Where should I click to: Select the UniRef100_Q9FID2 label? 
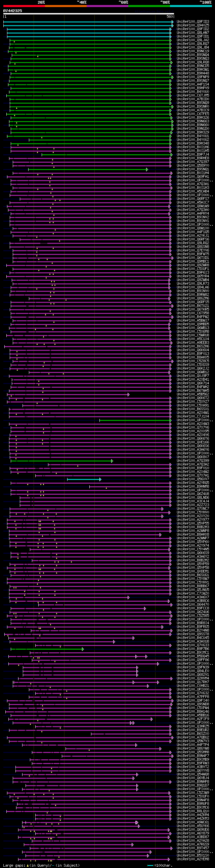coord(193,29)
